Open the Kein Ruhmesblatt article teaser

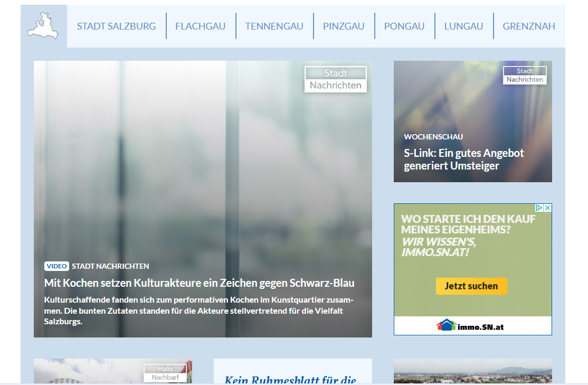[290, 379]
